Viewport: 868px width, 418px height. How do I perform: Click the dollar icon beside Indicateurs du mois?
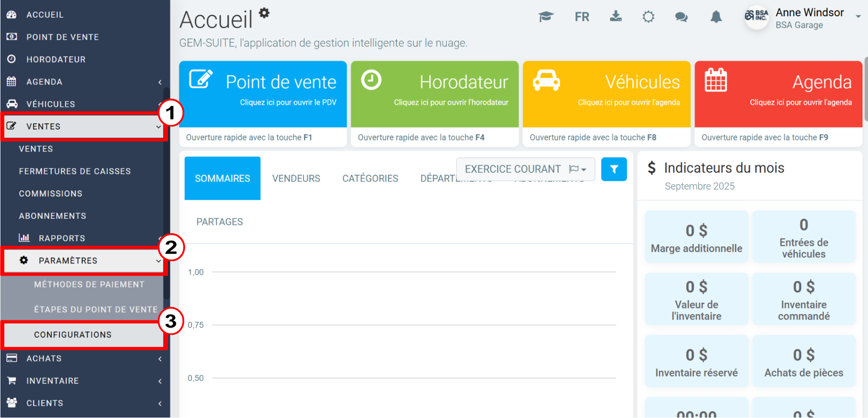[x=651, y=168]
